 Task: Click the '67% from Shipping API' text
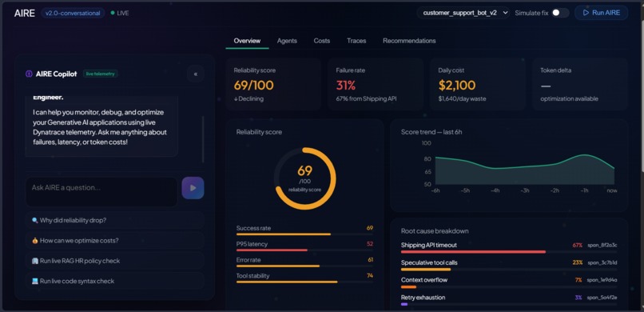366,98
